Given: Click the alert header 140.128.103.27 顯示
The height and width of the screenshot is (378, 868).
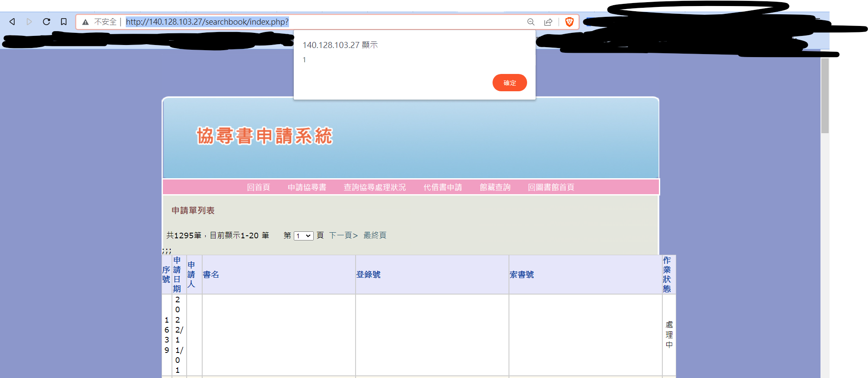Looking at the screenshot, I should pos(340,45).
